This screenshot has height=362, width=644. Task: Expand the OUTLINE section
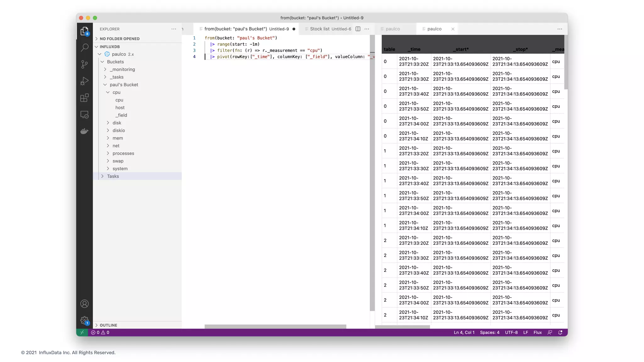(x=108, y=325)
